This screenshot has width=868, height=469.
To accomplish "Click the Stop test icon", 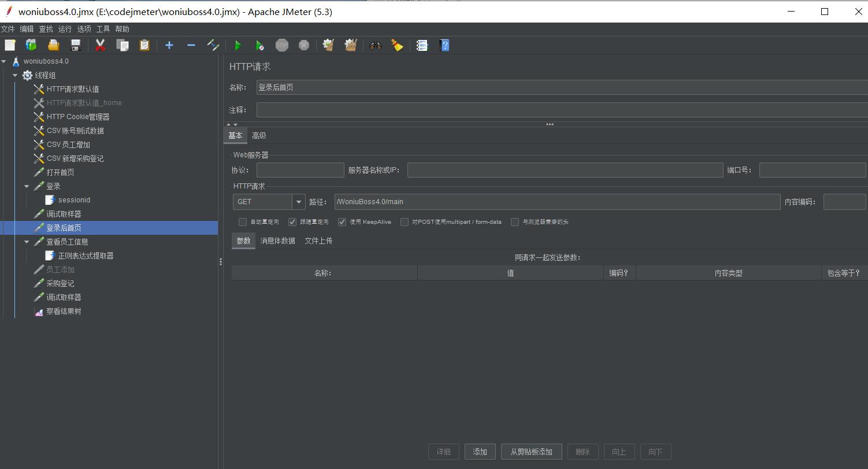I will 281,45.
